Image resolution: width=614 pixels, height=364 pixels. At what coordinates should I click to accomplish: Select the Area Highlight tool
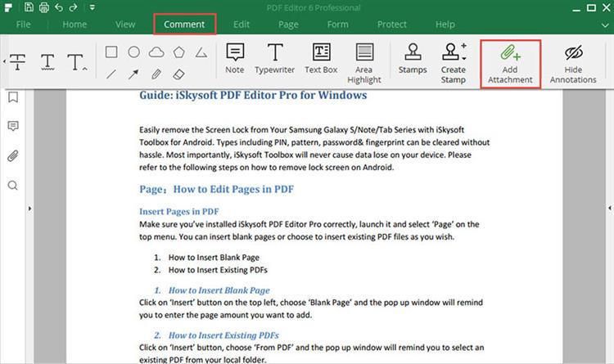pos(364,64)
